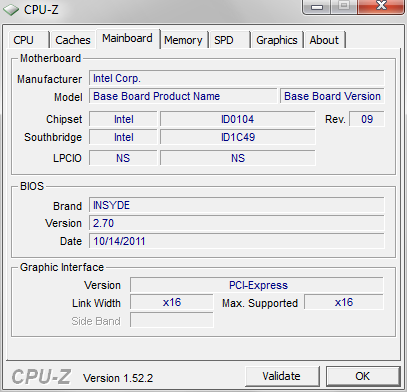407x392 pixels.
Task: Click the Rev. 09 value
Action: [x=367, y=119]
